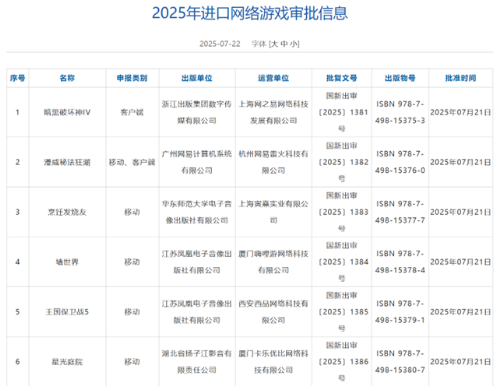Select game name 星光庭院 in row 6
The width and height of the screenshot is (501, 391).
pyautogui.click(x=67, y=362)
